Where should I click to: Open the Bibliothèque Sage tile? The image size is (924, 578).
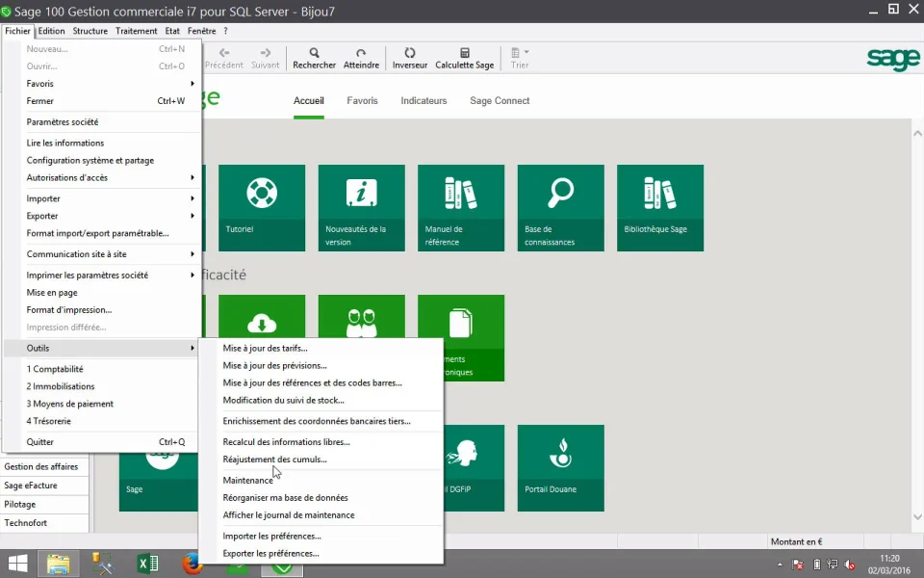(x=660, y=208)
